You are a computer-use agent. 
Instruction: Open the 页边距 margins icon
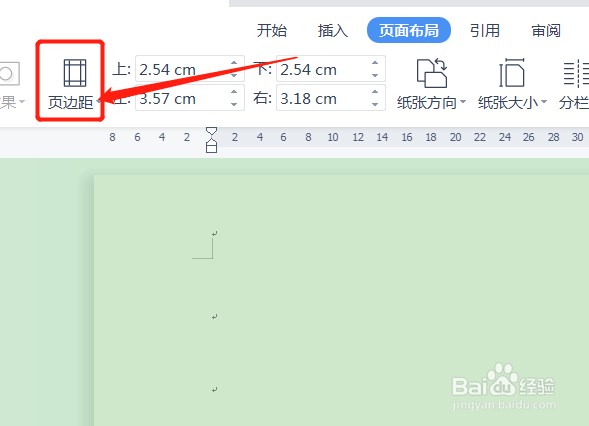[x=75, y=73]
